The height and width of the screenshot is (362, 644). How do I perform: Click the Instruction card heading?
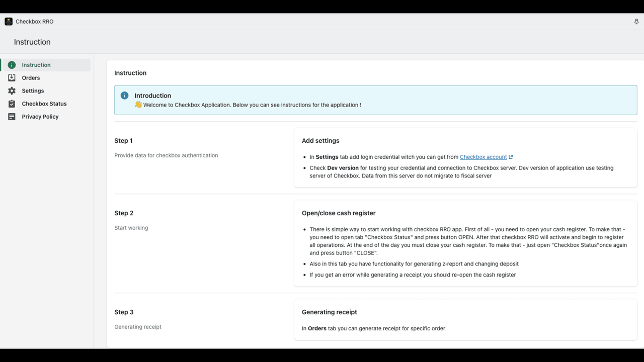pos(130,73)
